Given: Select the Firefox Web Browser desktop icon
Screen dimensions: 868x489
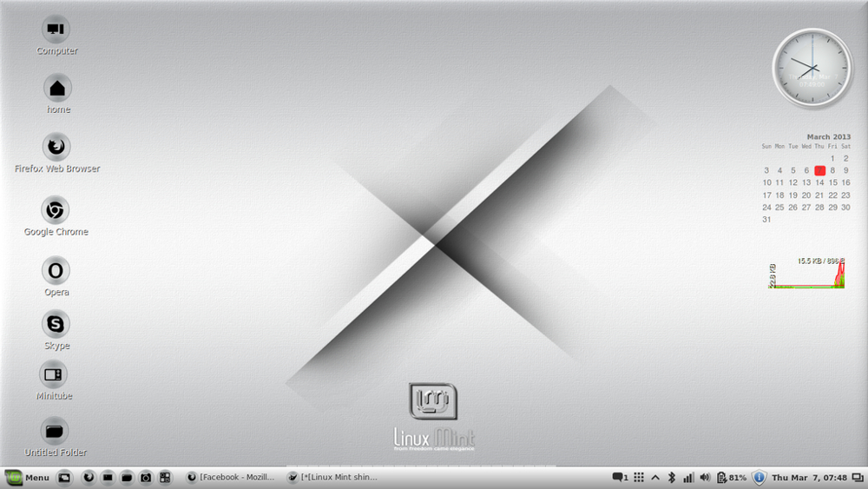Looking at the screenshot, I should (56, 147).
